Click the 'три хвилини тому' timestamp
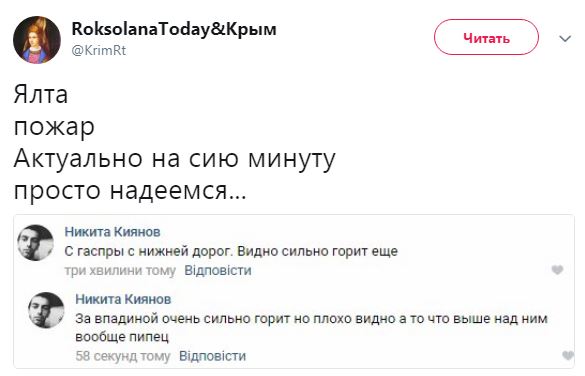Viewport: 585px width, 376px height. (120, 270)
